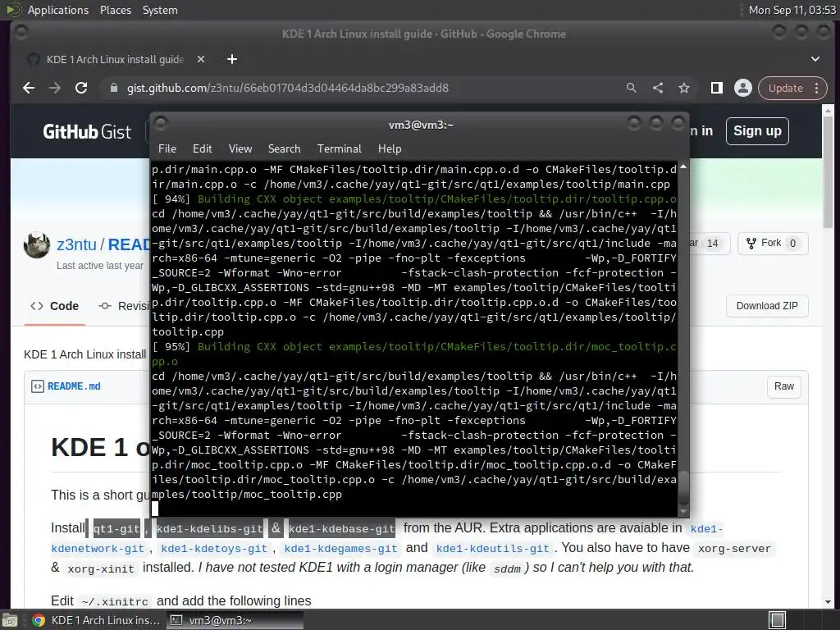Open the Terminal menu
This screenshot has width=840, height=630.
[339, 149]
